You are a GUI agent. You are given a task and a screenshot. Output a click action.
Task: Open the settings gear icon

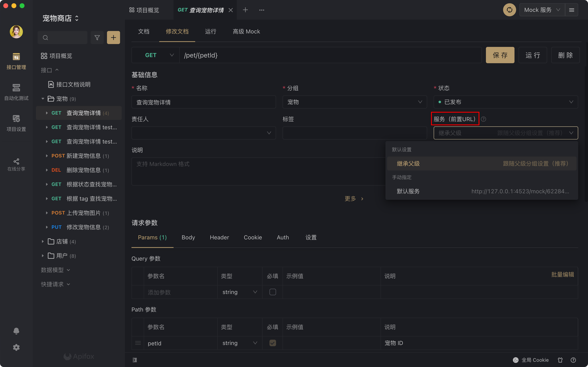[16, 347]
